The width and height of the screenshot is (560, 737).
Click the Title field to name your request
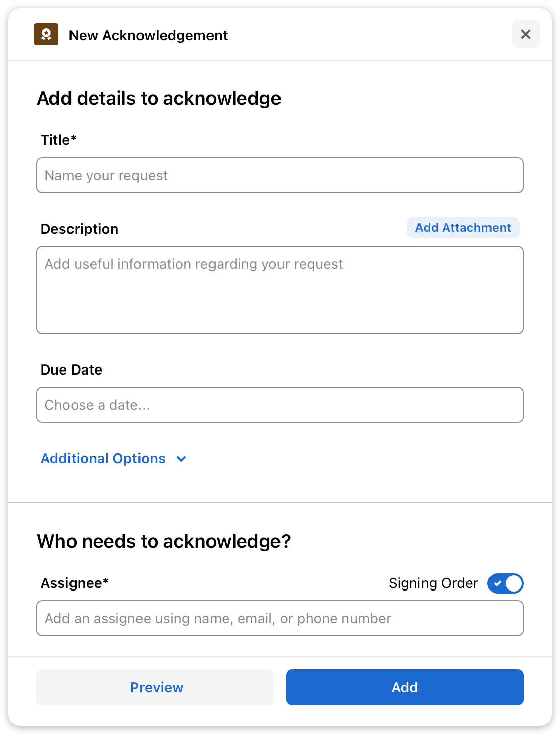[280, 175]
